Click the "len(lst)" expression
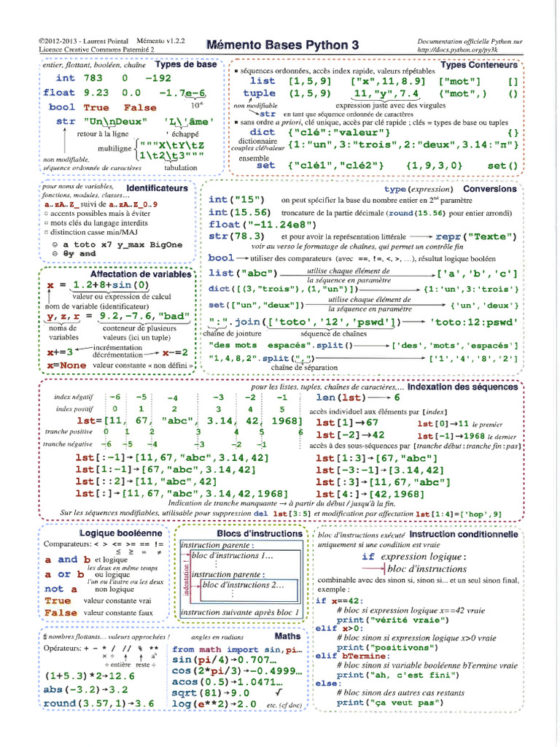Image resolution: width=560 pixels, height=747 pixels. 341,398
